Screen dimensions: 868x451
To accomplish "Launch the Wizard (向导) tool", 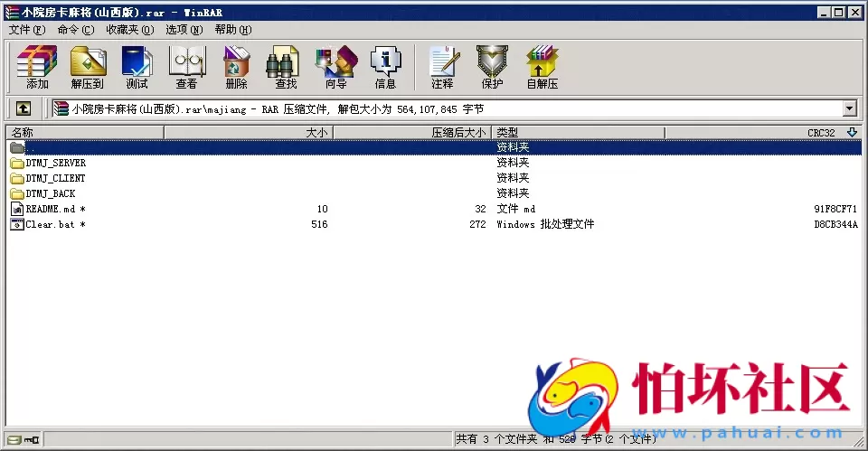I will (x=336, y=68).
